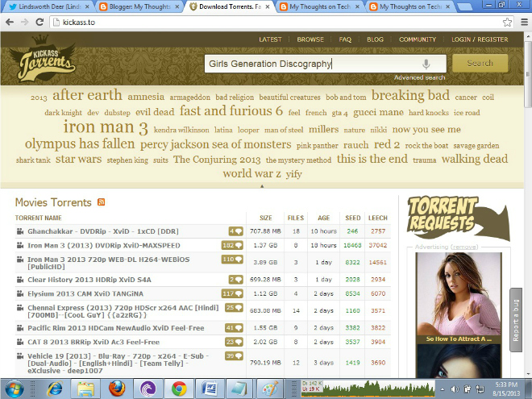Open the Chrome menu icon
532x399 pixels.
coord(524,23)
